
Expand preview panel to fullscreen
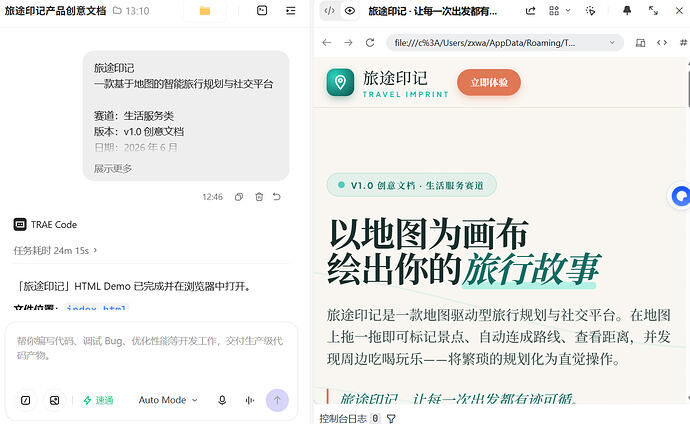tap(653, 11)
